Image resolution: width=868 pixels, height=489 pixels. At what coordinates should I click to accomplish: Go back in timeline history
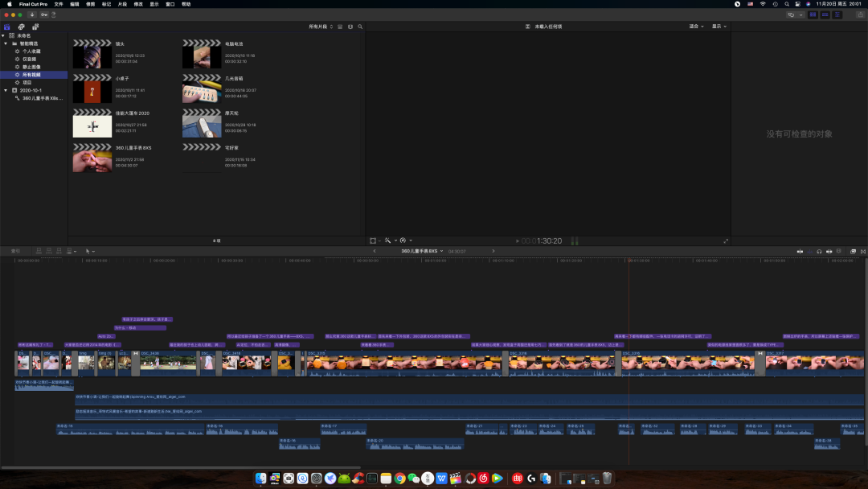(x=375, y=251)
